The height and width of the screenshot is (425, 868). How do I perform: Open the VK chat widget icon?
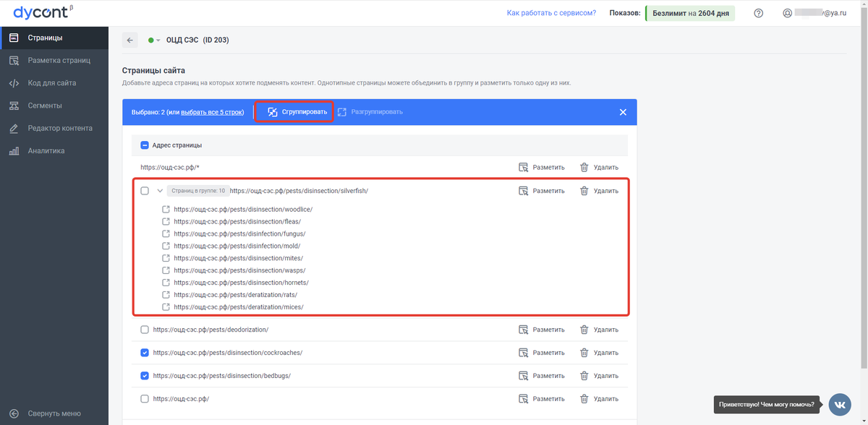click(840, 404)
